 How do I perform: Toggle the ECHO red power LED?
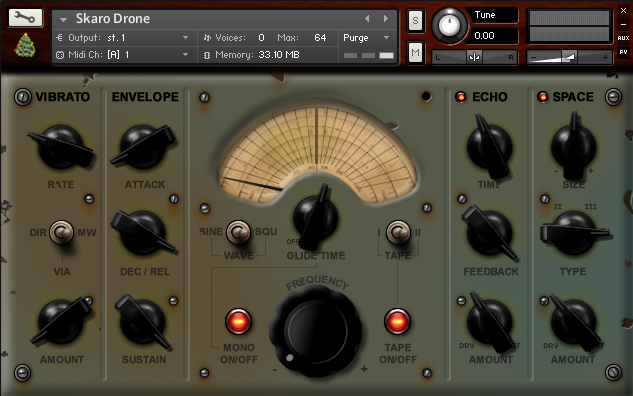460,97
